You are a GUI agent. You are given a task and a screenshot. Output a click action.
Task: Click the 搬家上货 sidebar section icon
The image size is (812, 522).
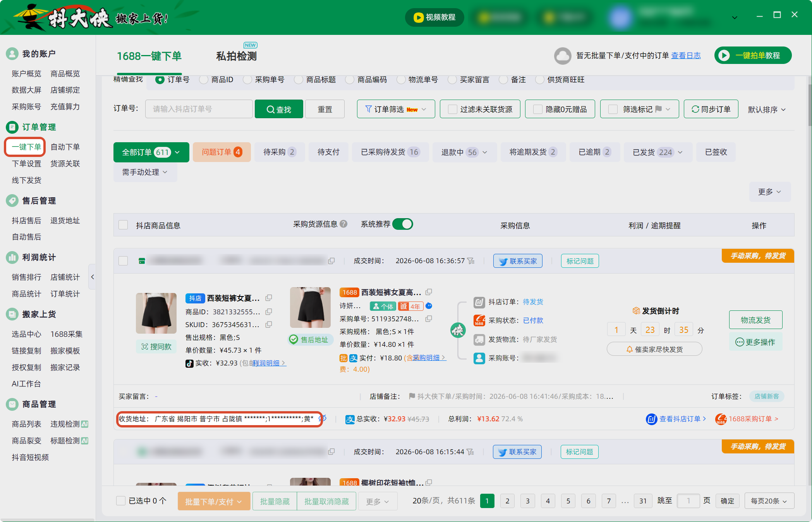click(x=12, y=314)
